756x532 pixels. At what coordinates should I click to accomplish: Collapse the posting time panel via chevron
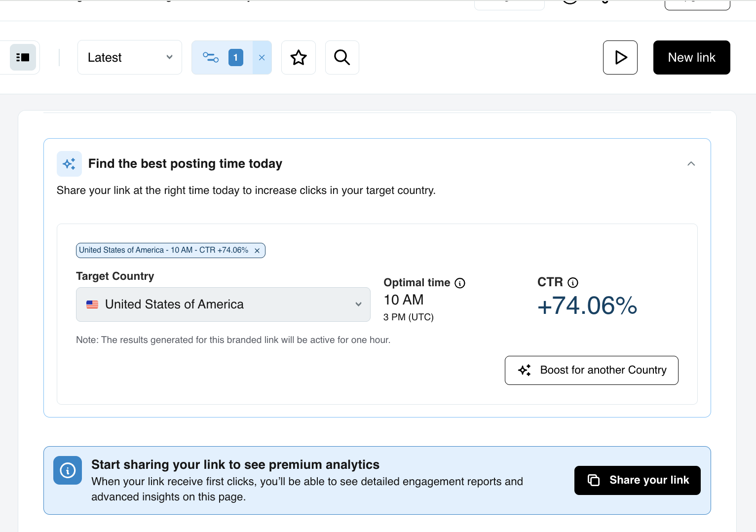(691, 163)
